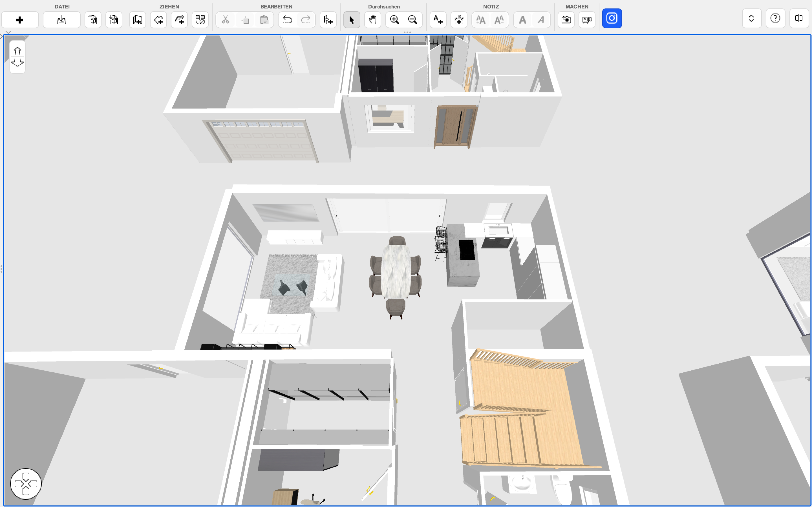Click the plus button under DATEI
The width and height of the screenshot is (812, 507).
click(20, 20)
